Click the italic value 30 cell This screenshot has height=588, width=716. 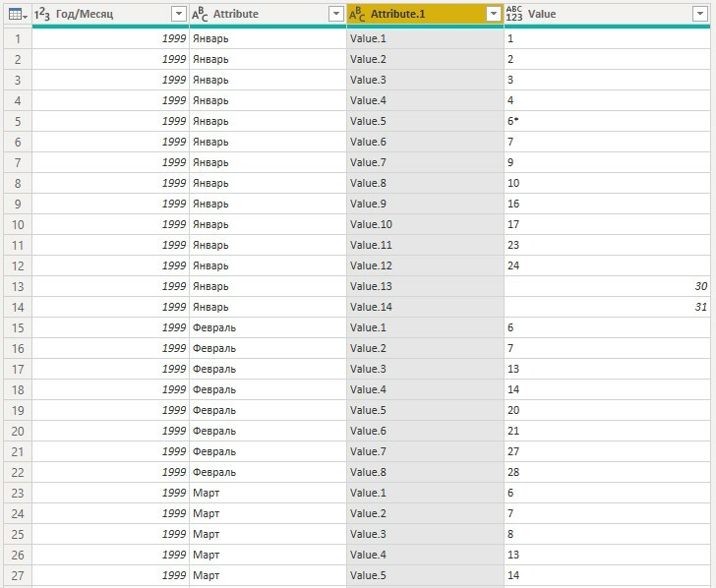click(608, 287)
